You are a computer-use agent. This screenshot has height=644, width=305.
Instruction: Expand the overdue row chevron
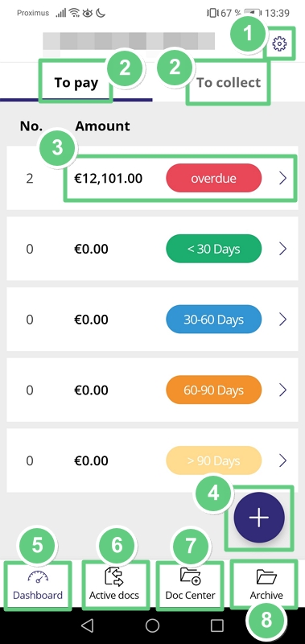tap(282, 178)
